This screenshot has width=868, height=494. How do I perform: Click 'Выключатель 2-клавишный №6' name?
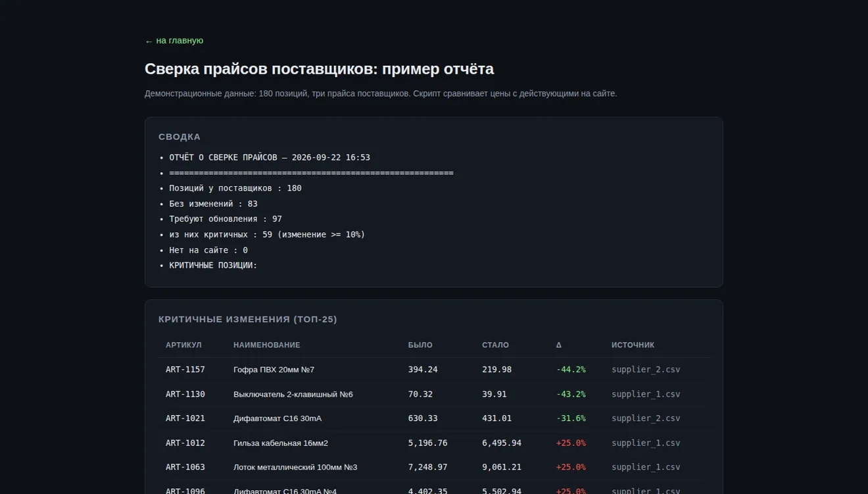(x=293, y=394)
